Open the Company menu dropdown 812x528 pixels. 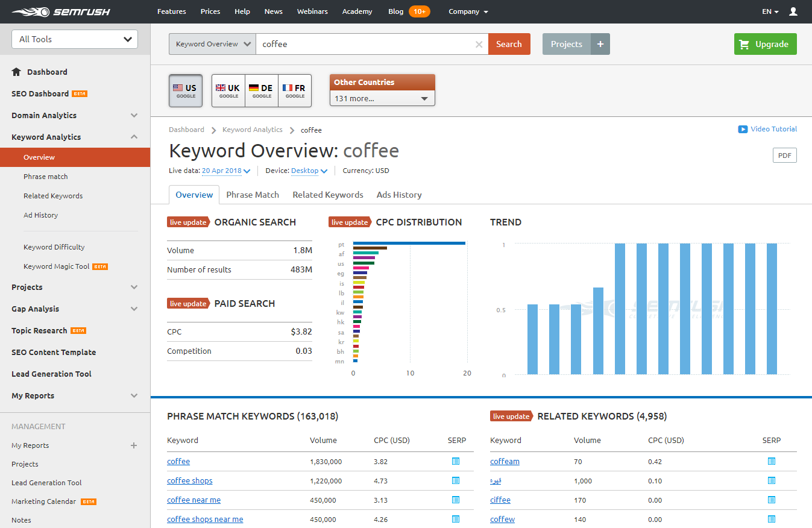coord(468,11)
